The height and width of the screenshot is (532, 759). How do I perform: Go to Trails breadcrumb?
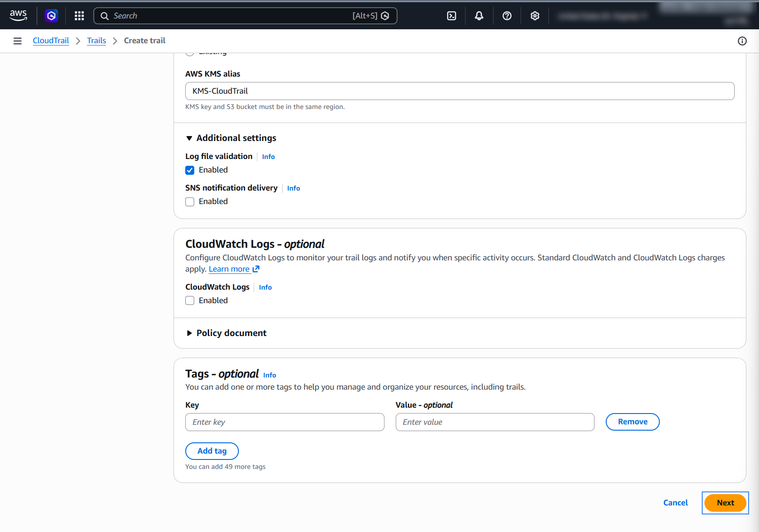pyautogui.click(x=96, y=41)
